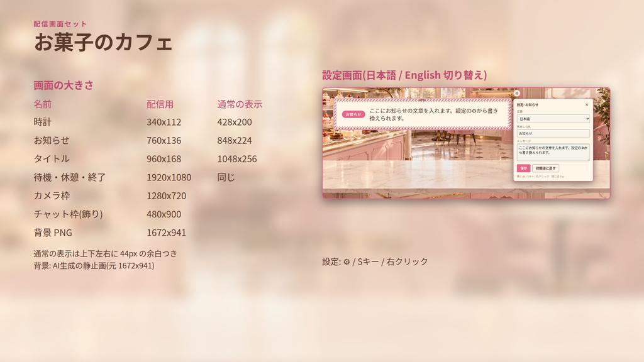This screenshot has width=644, height=362.
Task: Click the heading お菓子のカフェ
Action: point(103,42)
